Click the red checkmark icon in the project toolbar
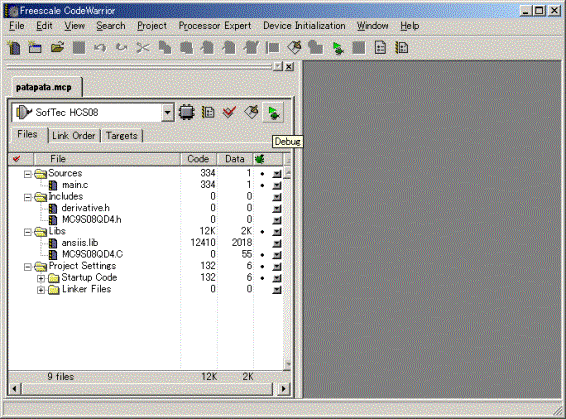This screenshot has width=566, height=419. pyautogui.click(x=230, y=112)
